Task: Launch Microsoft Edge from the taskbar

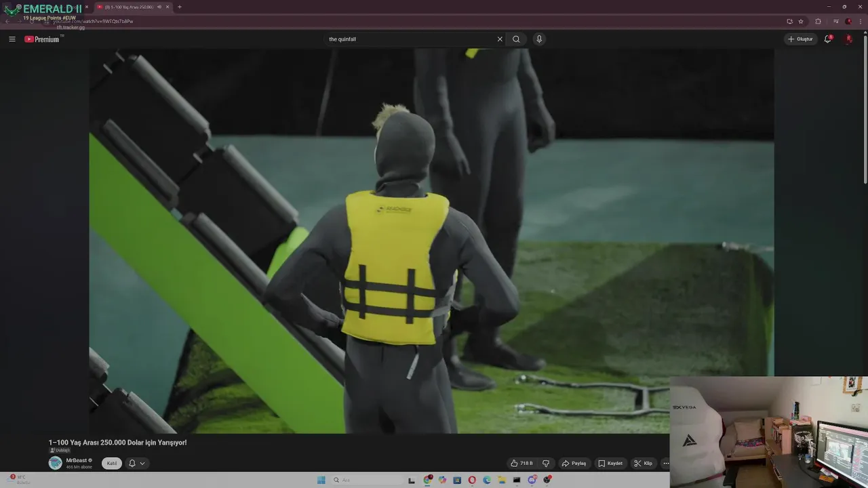Action: click(487, 480)
